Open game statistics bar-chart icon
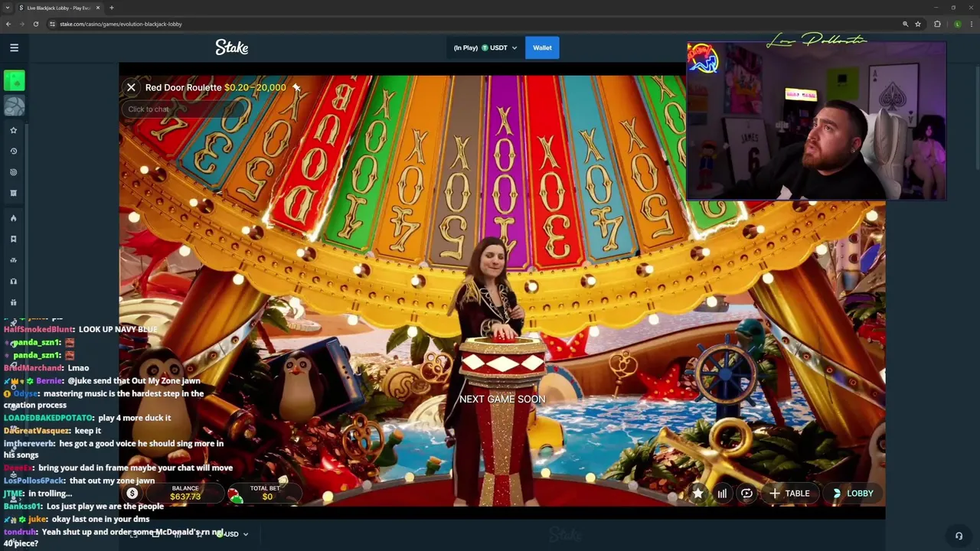This screenshot has height=551, width=980. 722,494
